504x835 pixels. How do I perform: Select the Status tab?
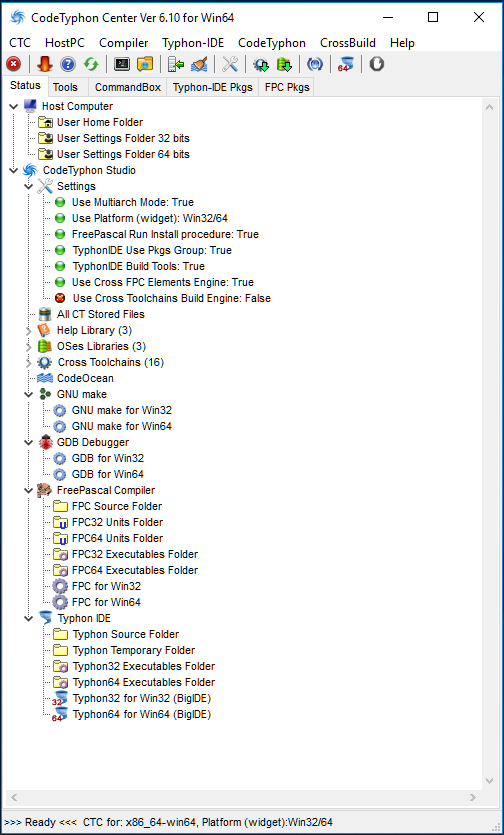pos(25,86)
